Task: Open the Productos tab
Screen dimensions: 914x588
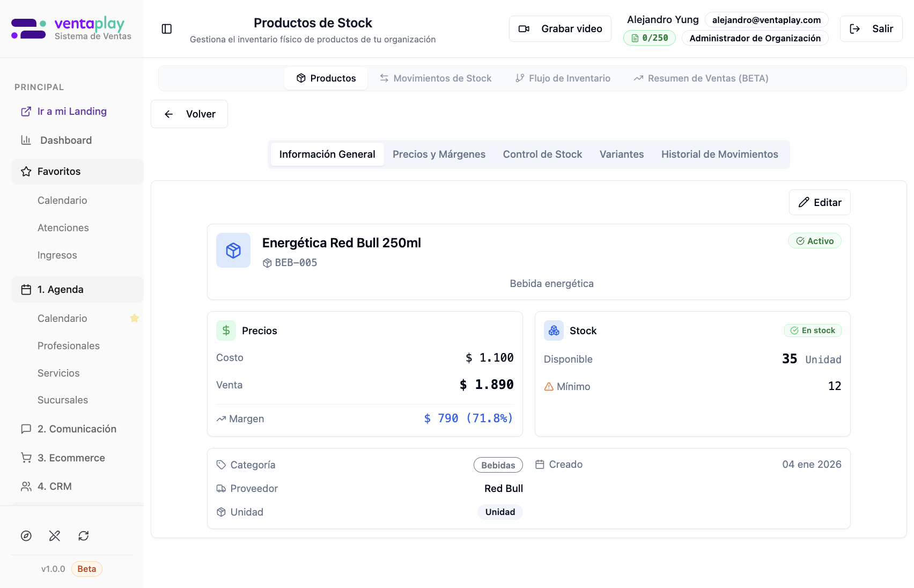Action: (x=326, y=78)
